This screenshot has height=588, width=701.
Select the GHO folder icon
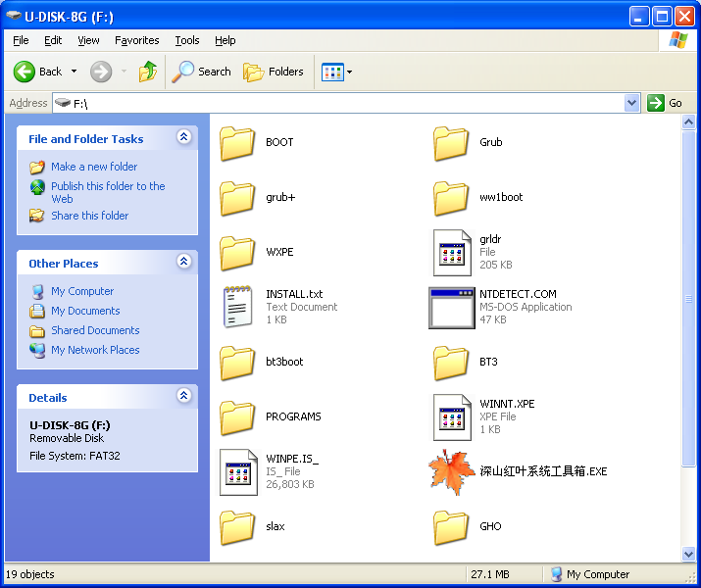tap(451, 527)
